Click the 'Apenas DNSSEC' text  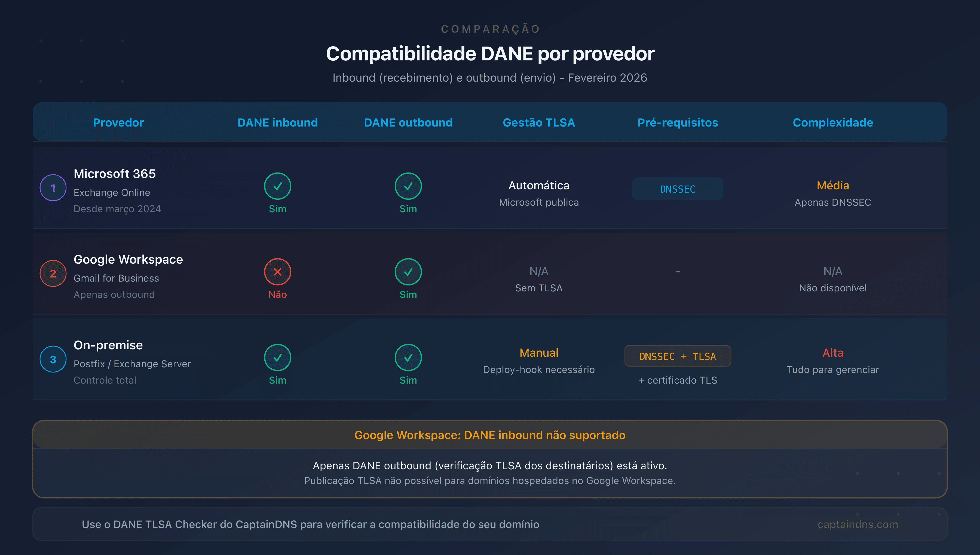pos(833,202)
